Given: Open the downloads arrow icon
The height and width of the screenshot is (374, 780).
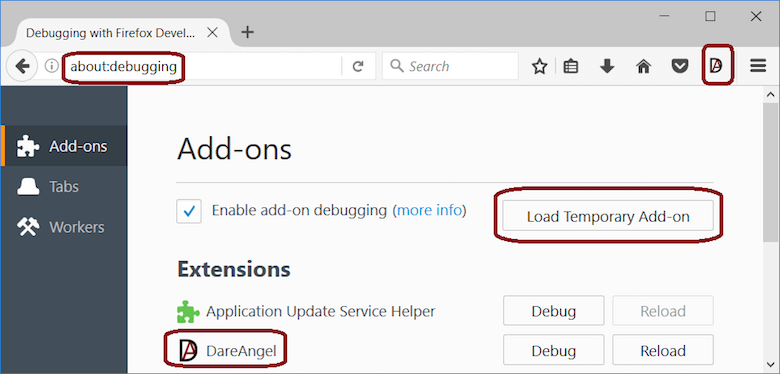Looking at the screenshot, I should click(607, 66).
